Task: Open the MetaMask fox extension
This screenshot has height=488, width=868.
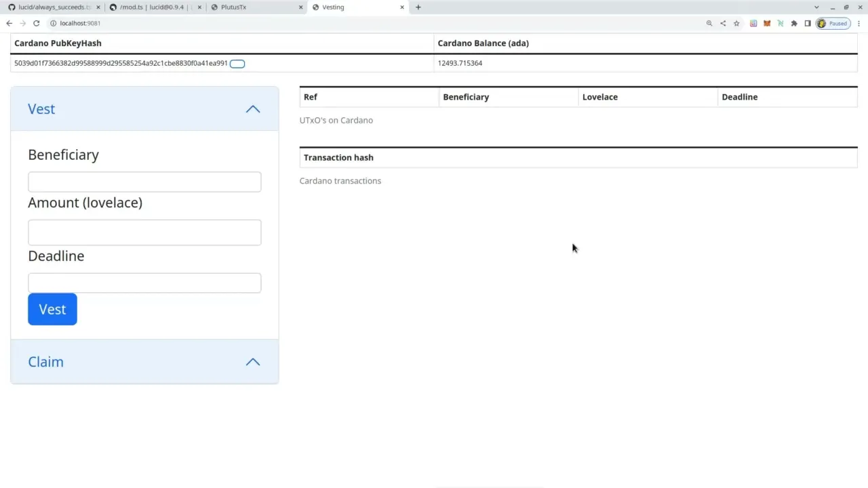Action: coord(767,23)
